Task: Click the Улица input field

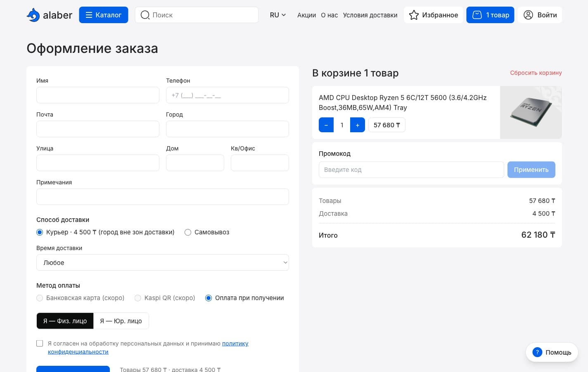Action: [x=98, y=163]
